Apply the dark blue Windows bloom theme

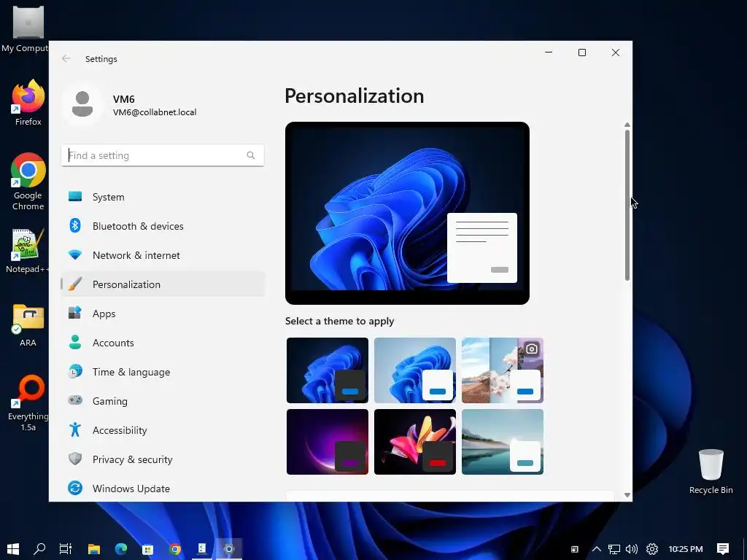click(328, 370)
